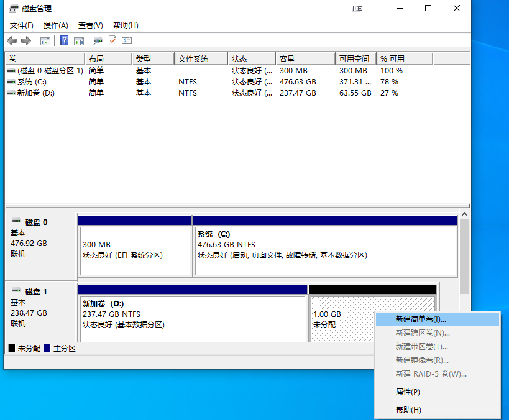Click the Back arrow toolbar icon

tap(12, 40)
